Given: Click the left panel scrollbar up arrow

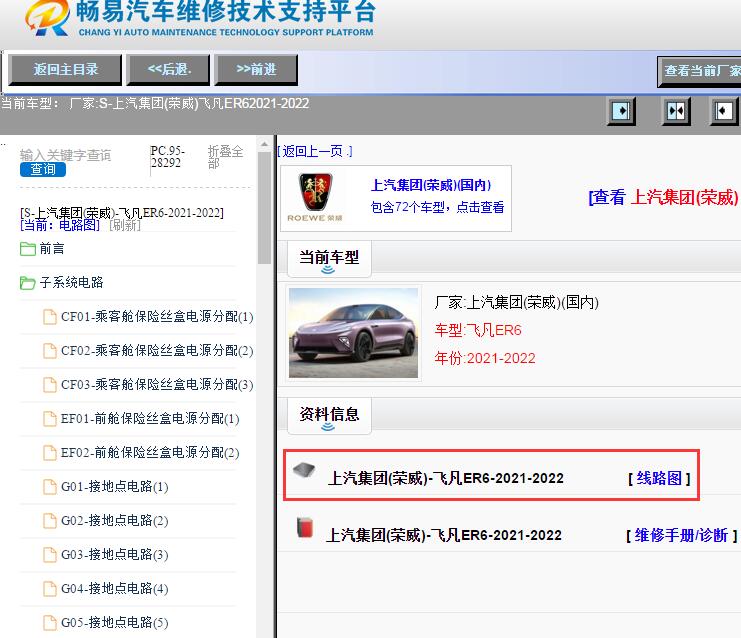Looking at the screenshot, I should (x=264, y=144).
